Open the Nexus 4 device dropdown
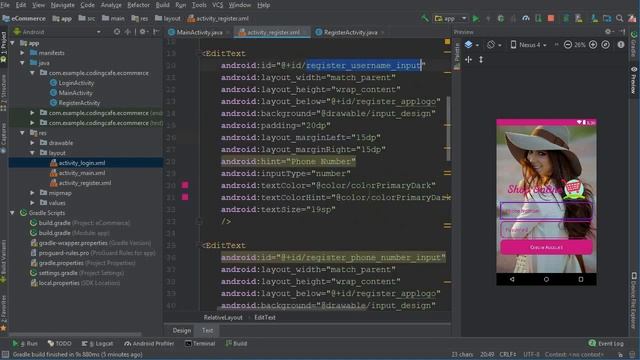Viewport: 640px width, 360px height. [528, 45]
